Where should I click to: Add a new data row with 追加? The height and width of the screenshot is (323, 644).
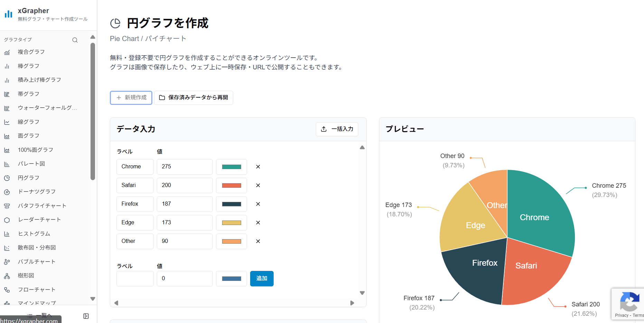tap(262, 278)
